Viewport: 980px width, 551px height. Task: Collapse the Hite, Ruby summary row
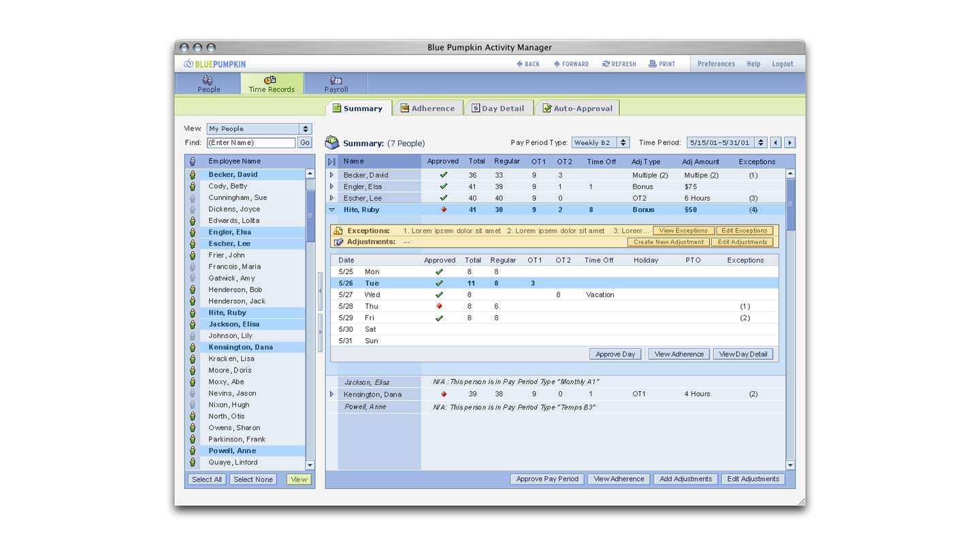(331, 210)
